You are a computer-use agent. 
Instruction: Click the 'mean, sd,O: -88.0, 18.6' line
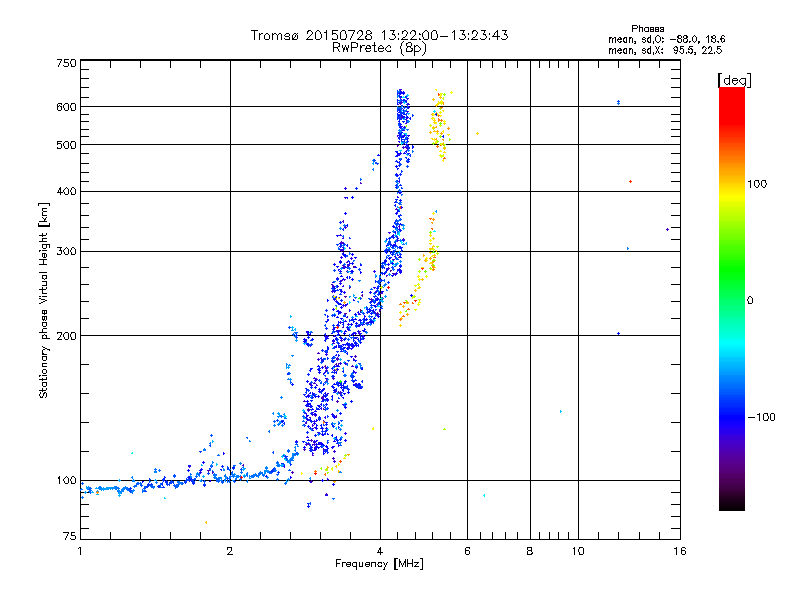666,39
